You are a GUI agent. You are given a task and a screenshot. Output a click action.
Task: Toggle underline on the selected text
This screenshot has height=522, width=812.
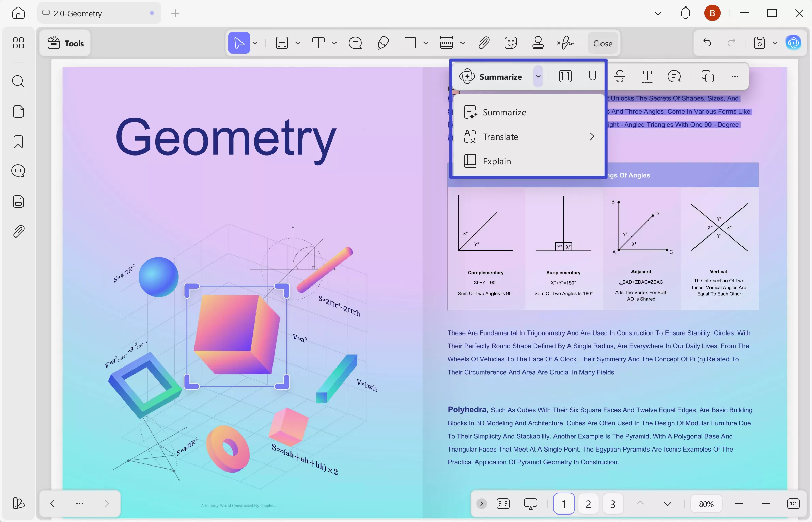pos(593,76)
